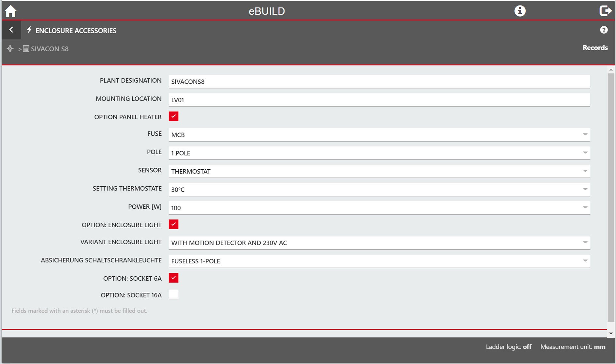The height and width of the screenshot is (364, 616).
Task: Open the info icon in header
Action: point(520,11)
